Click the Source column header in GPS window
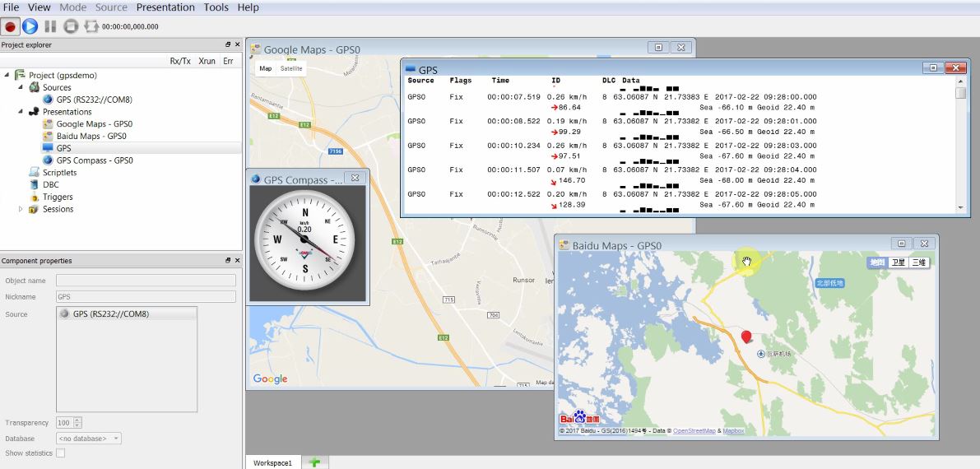Image resolution: width=980 pixels, height=469 pixels. pos(420,81)
